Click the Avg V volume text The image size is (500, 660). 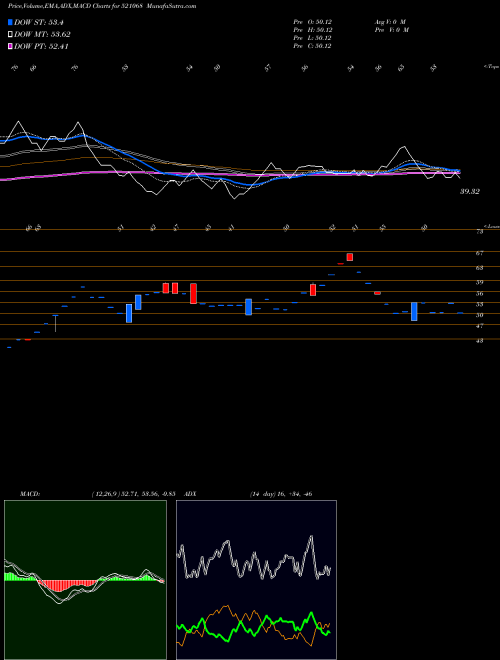point(391,21)
